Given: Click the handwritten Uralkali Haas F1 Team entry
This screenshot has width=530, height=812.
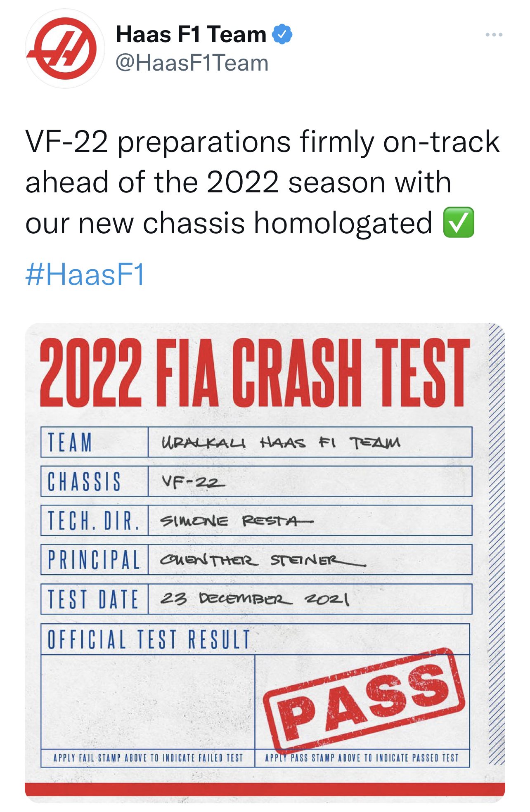Looking at the screenshot, I should click(281, 443).
